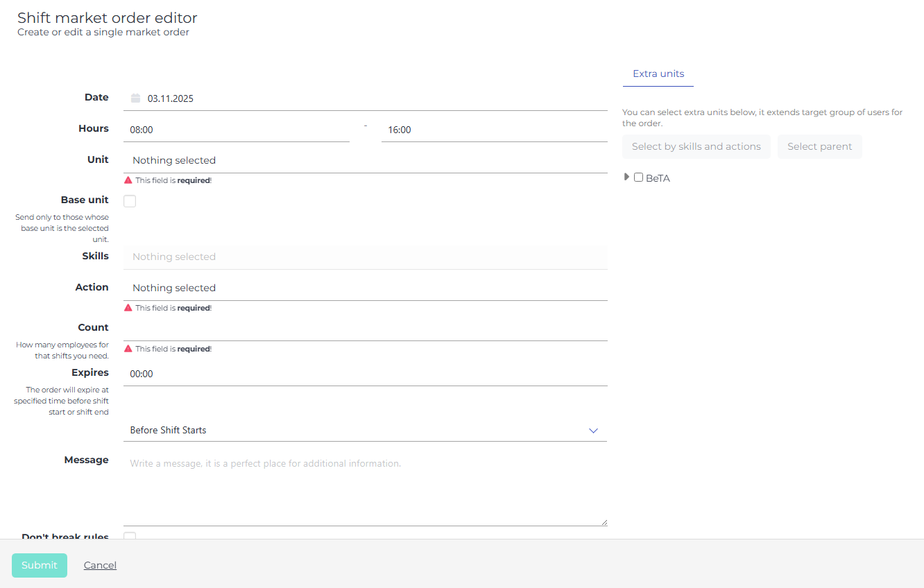Image resolution: width=924 pixels, height=588 pixels.
Task: Click the warning icon under Unit field
Action: [128, 180]
